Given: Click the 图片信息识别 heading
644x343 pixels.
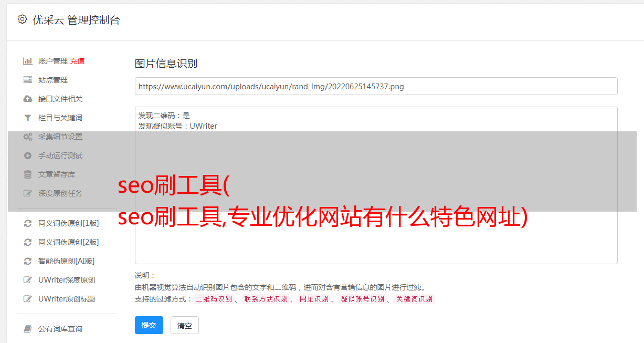Looking at the screenshot, I should click(x=166, y=64).
